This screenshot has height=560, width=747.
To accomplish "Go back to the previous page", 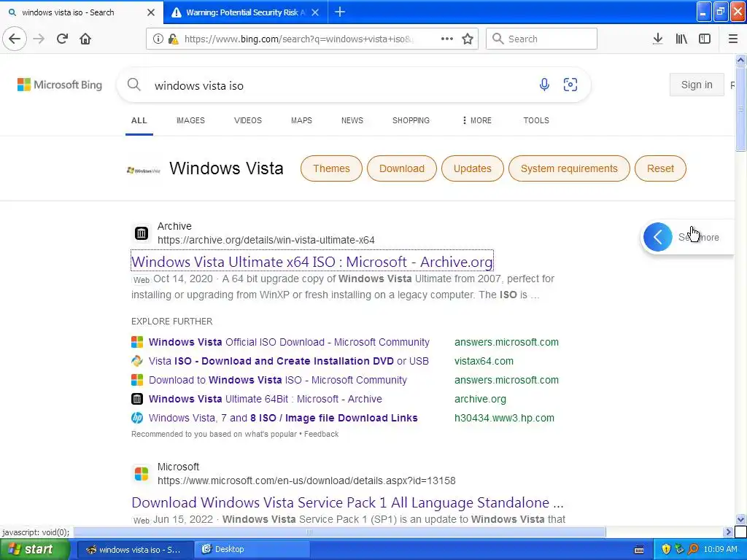I will pos(15,39).
